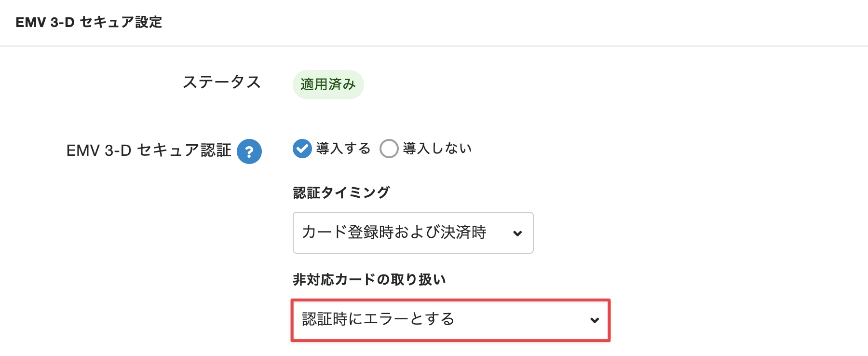Click the EMV 3-D セキュア認証 field label
Image resolution: width=868 pixels, height=356 pixels.
point(149,151)
